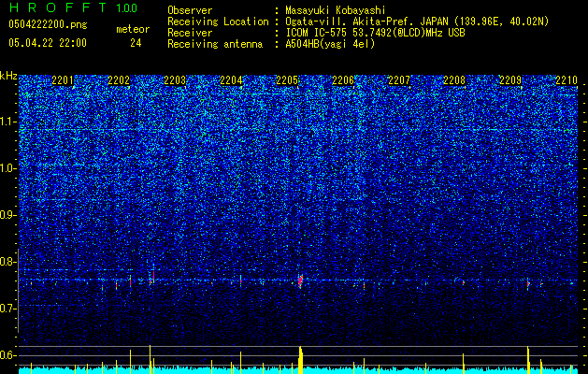Click the yellow power spike just after 2209
Image resolution: width=588 pixels, height=374 pixels.
pos(528,360)
